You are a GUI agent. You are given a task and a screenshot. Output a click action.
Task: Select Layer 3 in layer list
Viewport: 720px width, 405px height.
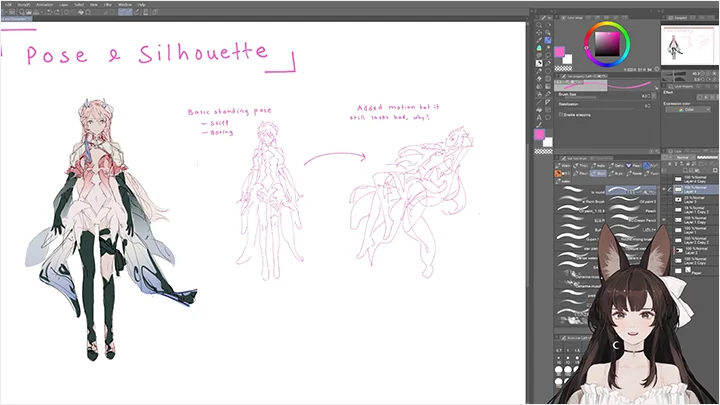(696, 200)
